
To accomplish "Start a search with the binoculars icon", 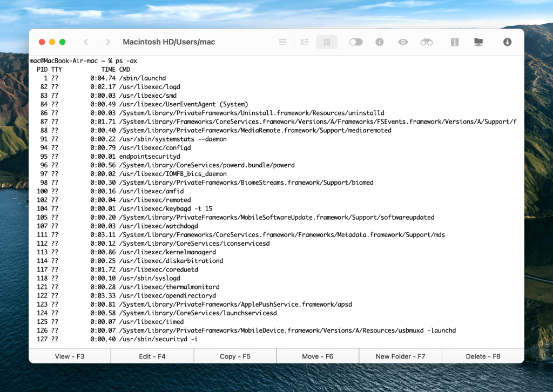I will [x=427, y=42].
